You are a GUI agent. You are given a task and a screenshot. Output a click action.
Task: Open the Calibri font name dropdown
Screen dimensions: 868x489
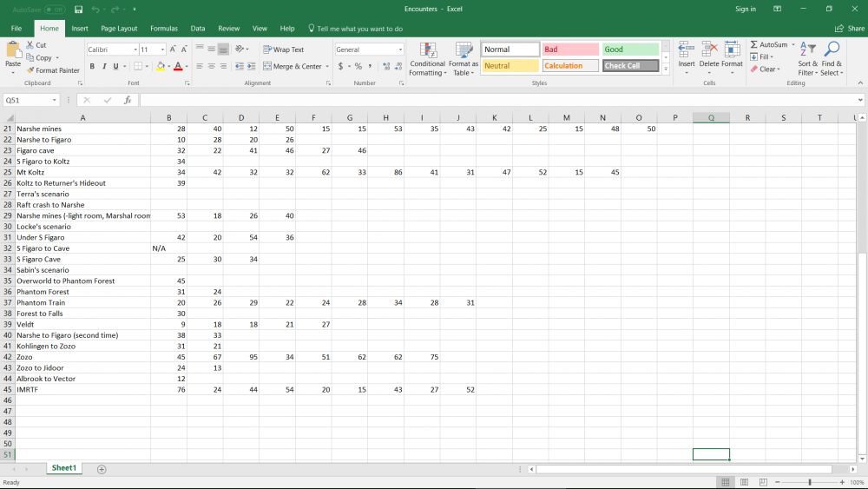coord(135,50)
